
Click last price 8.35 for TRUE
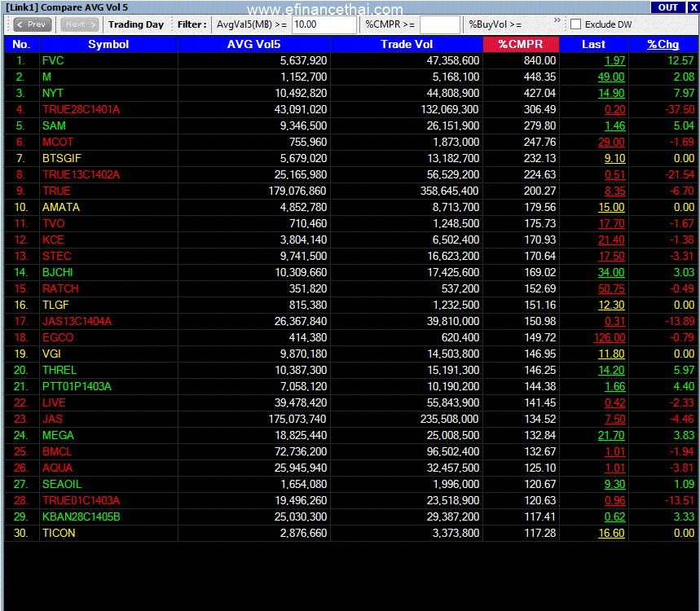pos(614,191)
